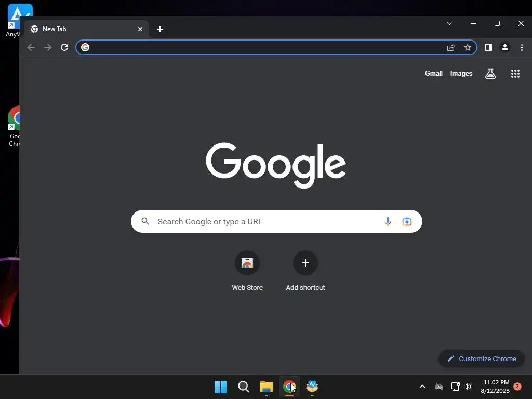This screenshot has height=399, width=532.
Task: Open the Web Store shortcut
Action: (247, 271)
